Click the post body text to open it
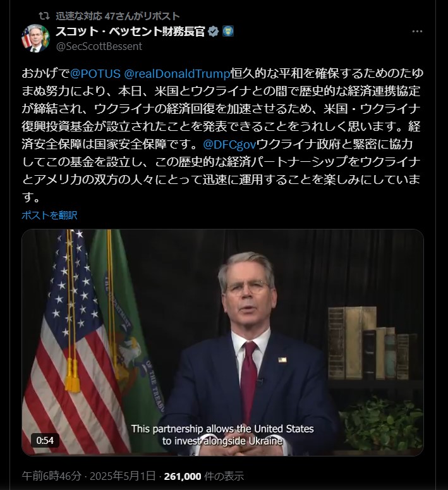448x490 pixels. (222, 135)
